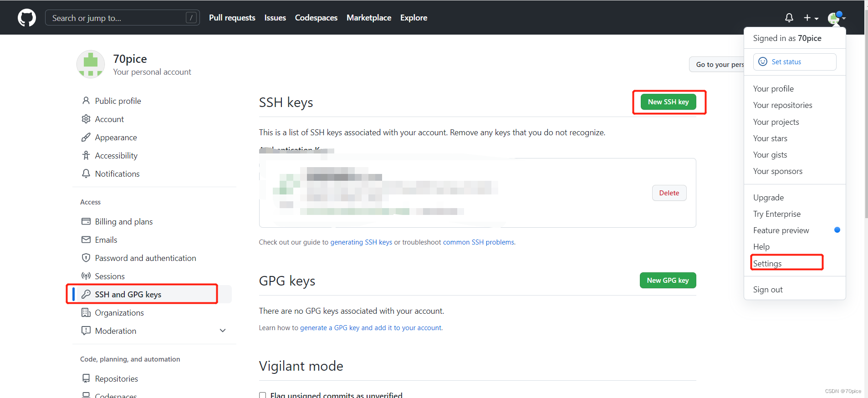Image resolution: width=868 pixels, height=398 pixels.
Task: Focus the Search or jump to field
Action: [x=122, y=18]
